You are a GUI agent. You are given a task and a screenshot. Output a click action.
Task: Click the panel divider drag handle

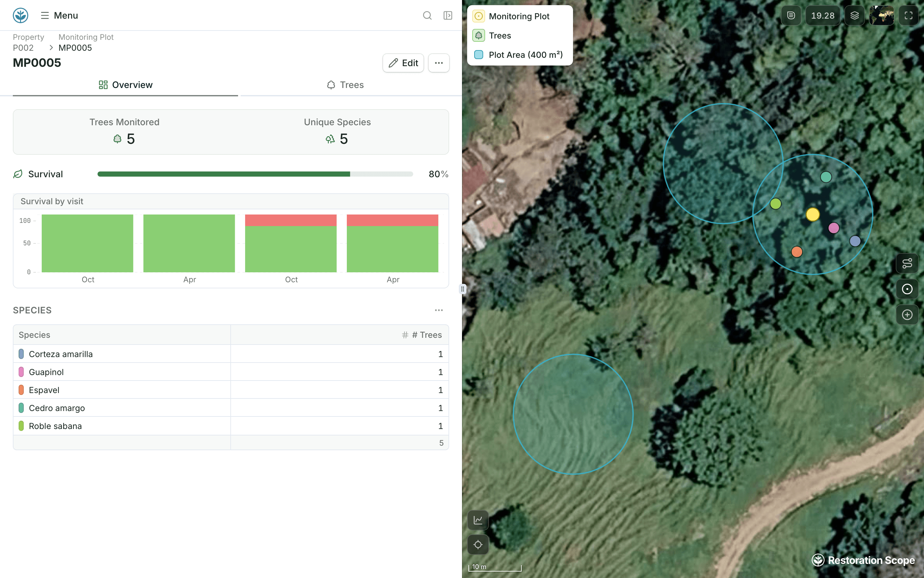462,289
